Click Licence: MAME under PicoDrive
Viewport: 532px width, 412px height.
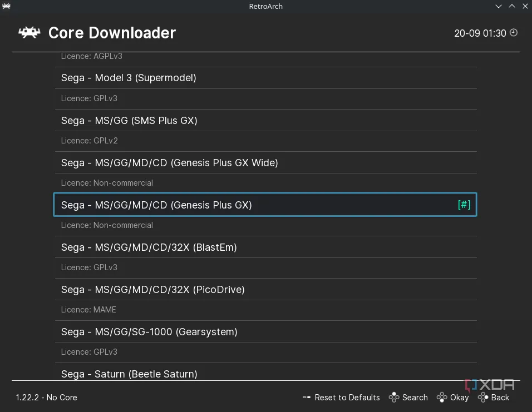click(x=88, y=310)
